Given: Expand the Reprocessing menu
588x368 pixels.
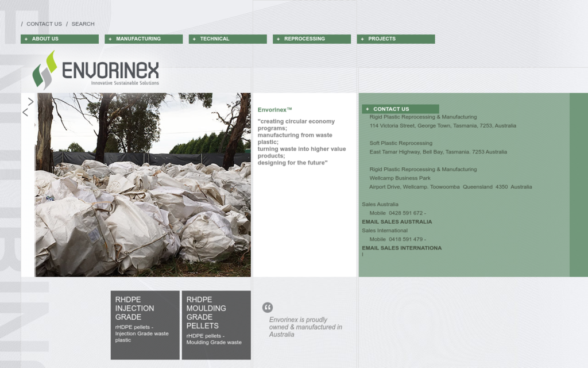Looking at the screenshot, I should [x=312, y=39].
